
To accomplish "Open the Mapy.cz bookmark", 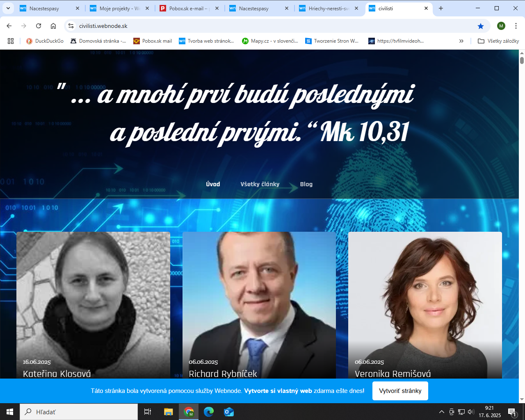I will [270, 41].
